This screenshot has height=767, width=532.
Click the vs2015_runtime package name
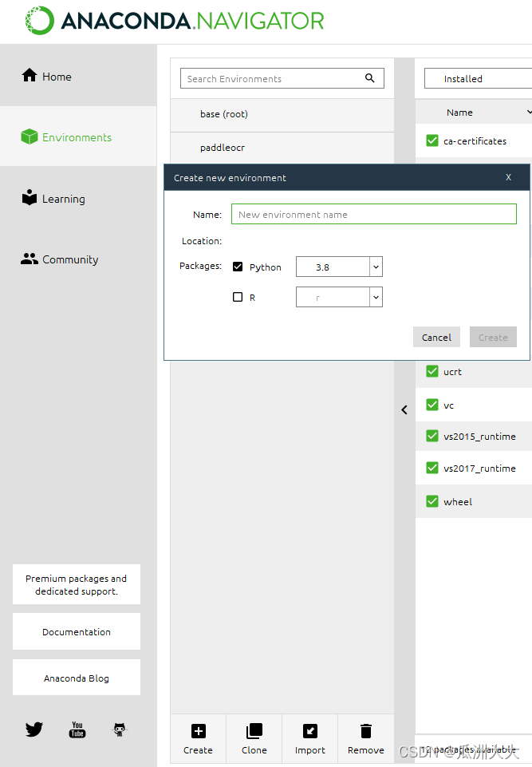479,437
